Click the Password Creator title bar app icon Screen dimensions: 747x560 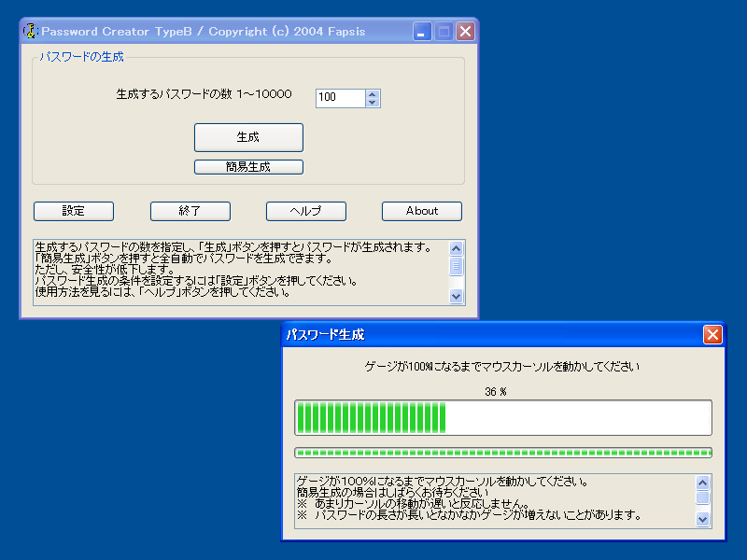tap(30, 32)
